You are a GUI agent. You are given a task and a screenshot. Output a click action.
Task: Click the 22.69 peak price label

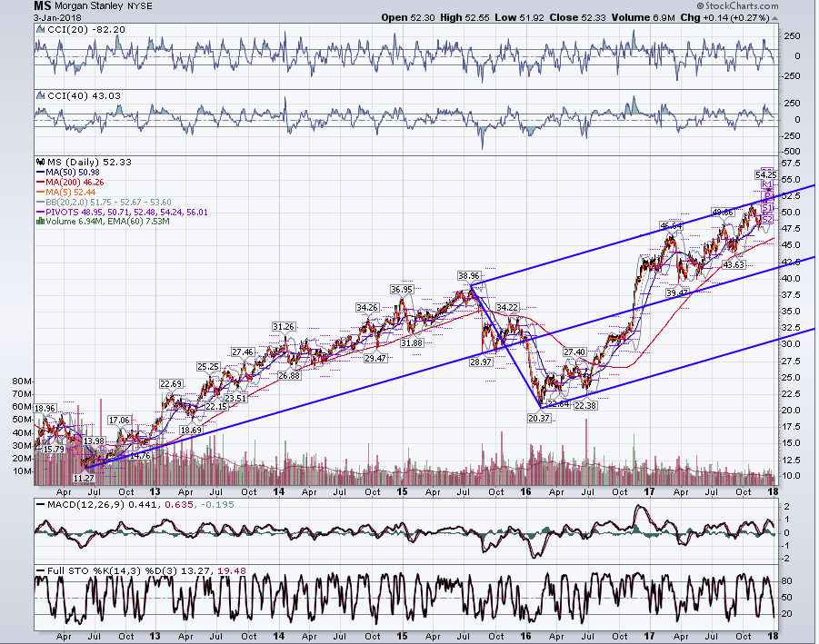(x=171, y=384)
